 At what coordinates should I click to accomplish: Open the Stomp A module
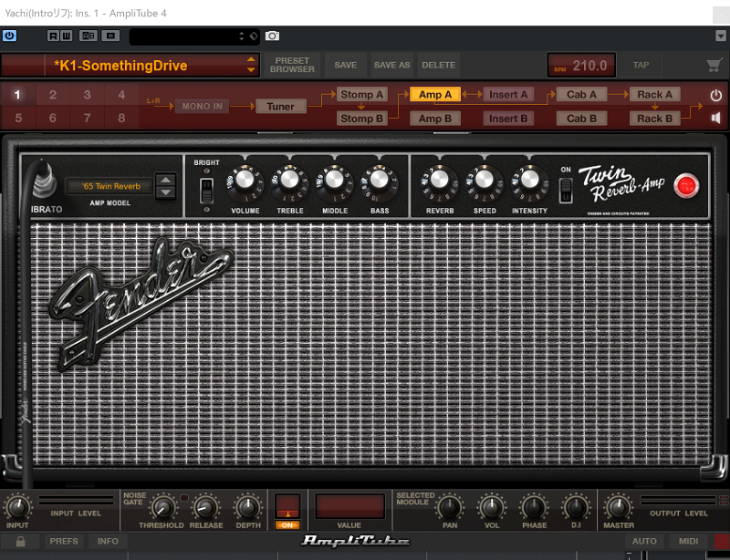[361, 95]
